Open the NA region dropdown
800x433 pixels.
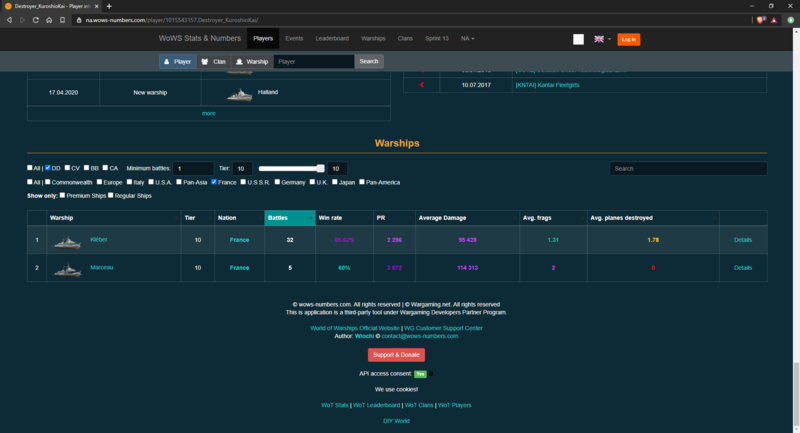point(467,39)
